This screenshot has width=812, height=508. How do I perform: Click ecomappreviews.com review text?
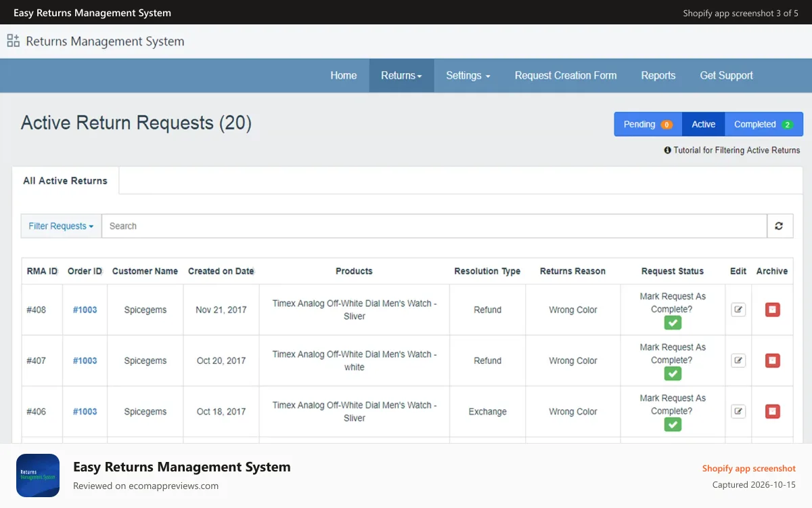click(145, 486)
